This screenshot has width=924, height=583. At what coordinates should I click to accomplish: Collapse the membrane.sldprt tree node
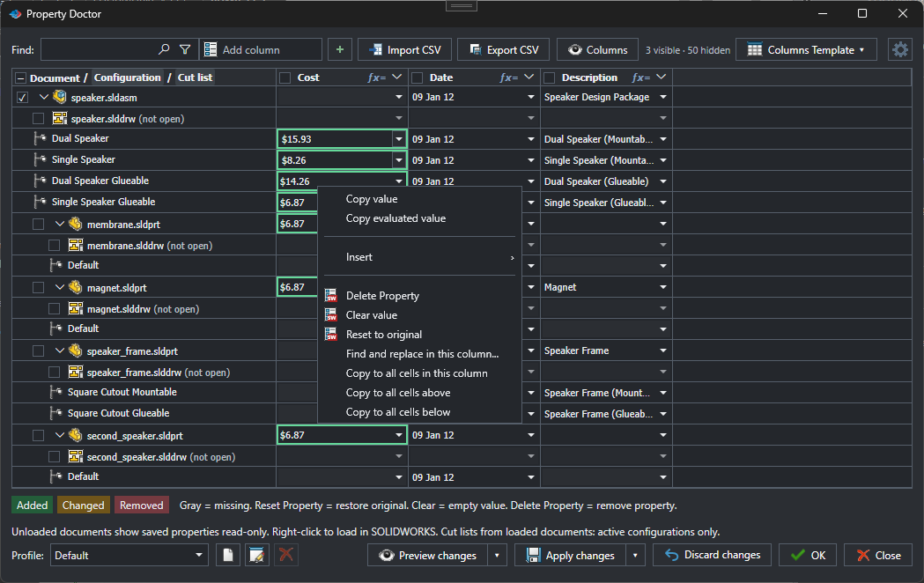60,224
